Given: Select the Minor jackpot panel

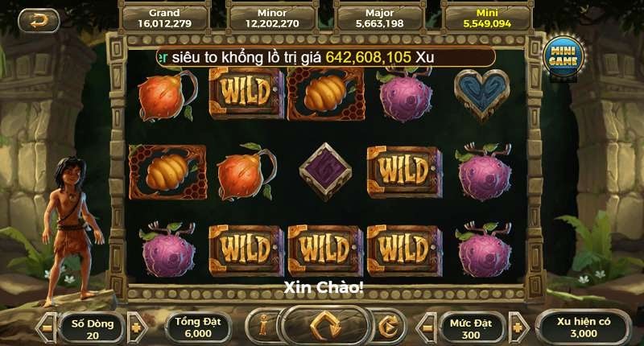Looking at the screenshot, I should [x=272, y=18].
